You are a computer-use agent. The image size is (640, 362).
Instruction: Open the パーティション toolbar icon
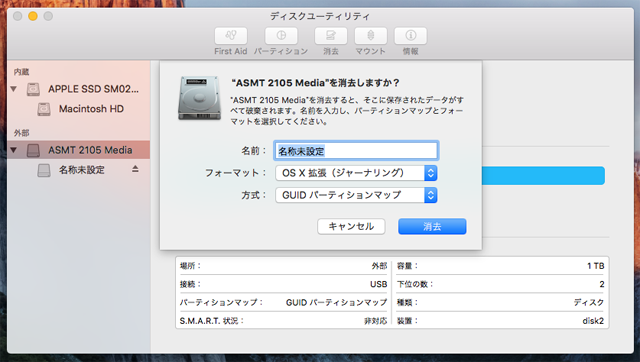click(281, 36)
